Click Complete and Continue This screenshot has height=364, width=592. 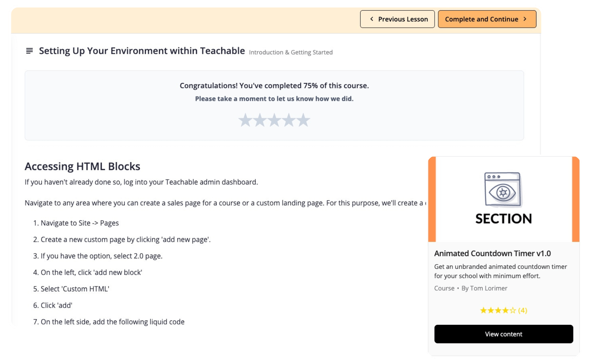click(x=487, y=19)
